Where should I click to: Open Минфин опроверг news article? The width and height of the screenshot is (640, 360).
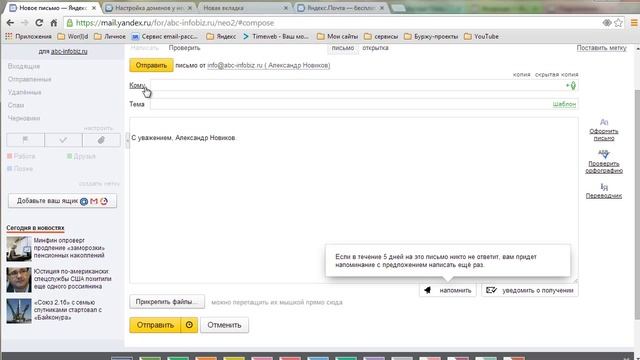[69, 248]
